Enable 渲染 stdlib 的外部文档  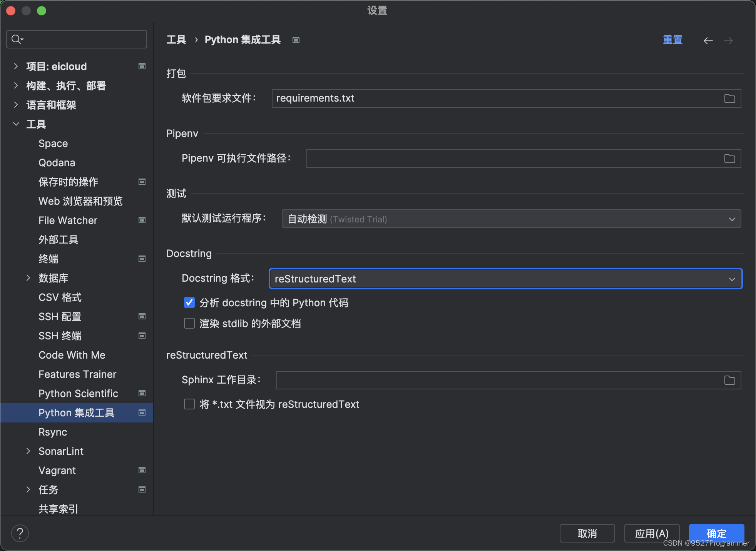[x=189, y=323]
